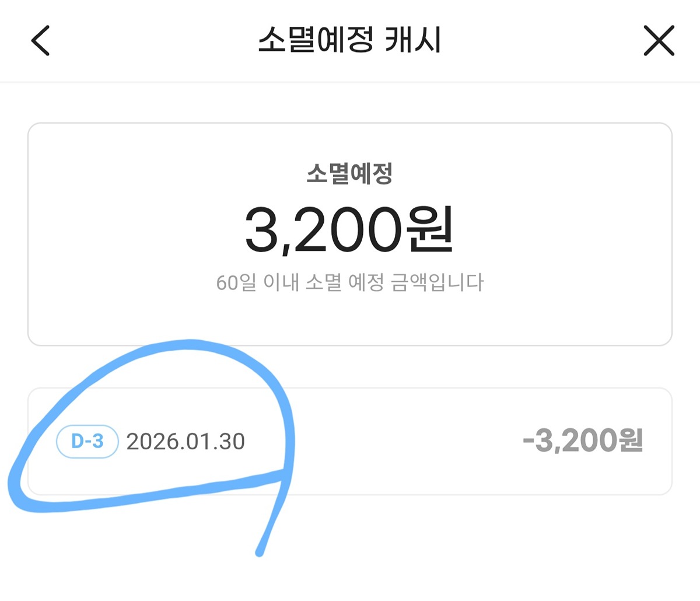Tap the tail of the blue scribble
The height and width of the screenshot is (601, 700).
(x=261, y=548)
